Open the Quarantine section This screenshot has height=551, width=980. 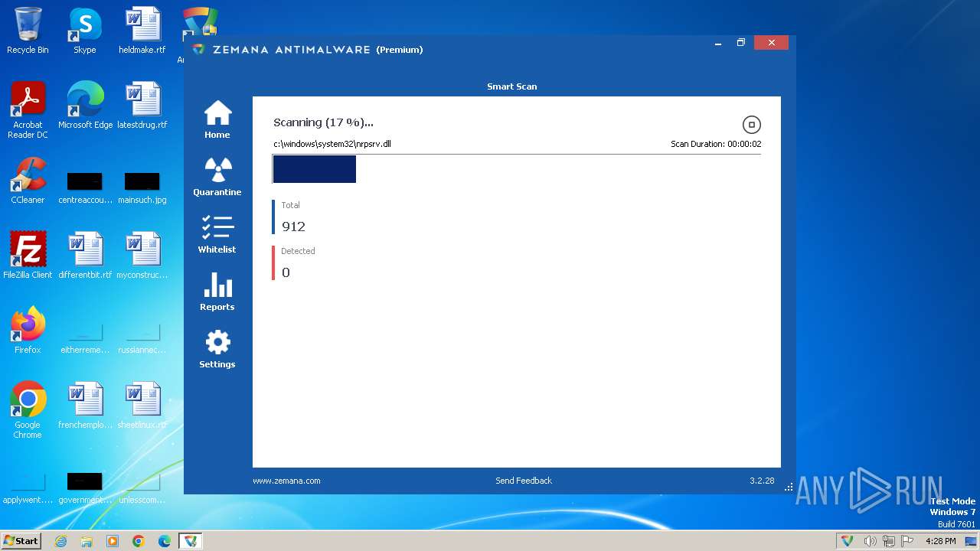[x=217, y=177]
